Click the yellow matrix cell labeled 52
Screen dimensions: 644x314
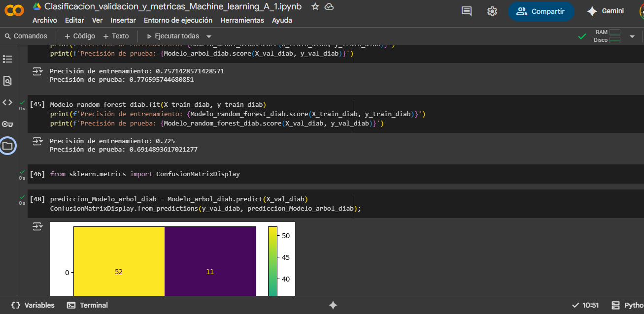click(x=119, y=261)
